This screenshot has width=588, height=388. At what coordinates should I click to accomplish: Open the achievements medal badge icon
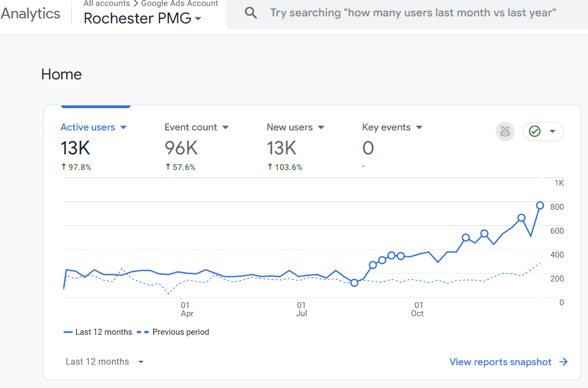tap(505, 132)
